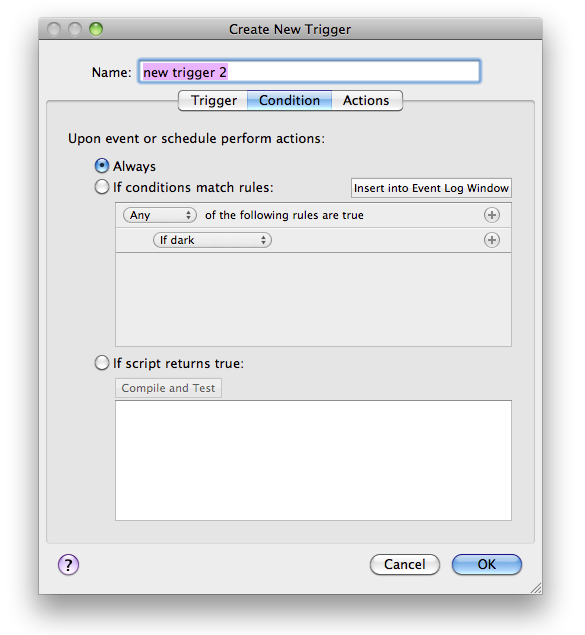
Task: Click the 'Create New Trigger' window title
Action: 290,29
